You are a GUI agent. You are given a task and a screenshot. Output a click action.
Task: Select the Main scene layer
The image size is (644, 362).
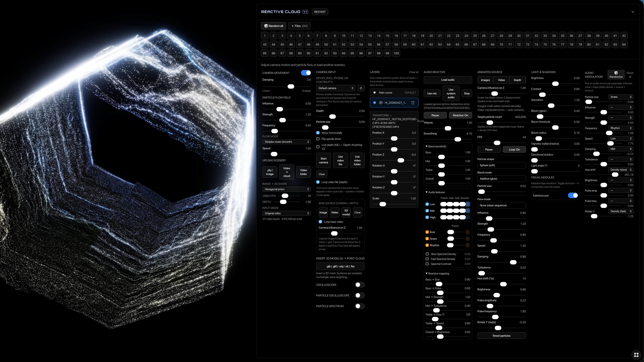tap(394, 93)
